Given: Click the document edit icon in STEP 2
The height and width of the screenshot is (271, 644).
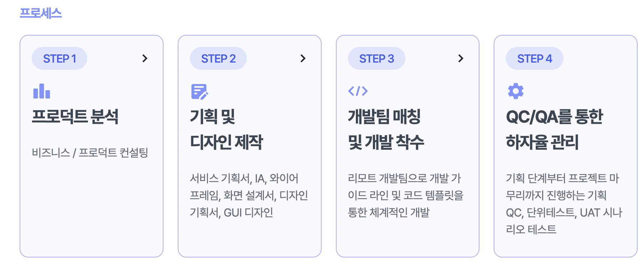Looking at the screenshot, I should coord(199,91).
